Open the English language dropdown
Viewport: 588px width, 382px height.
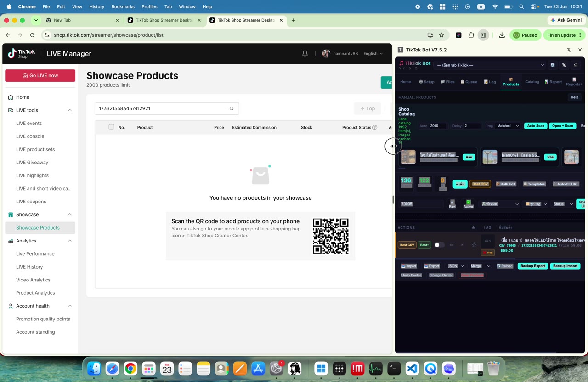[x=373, y=54]
